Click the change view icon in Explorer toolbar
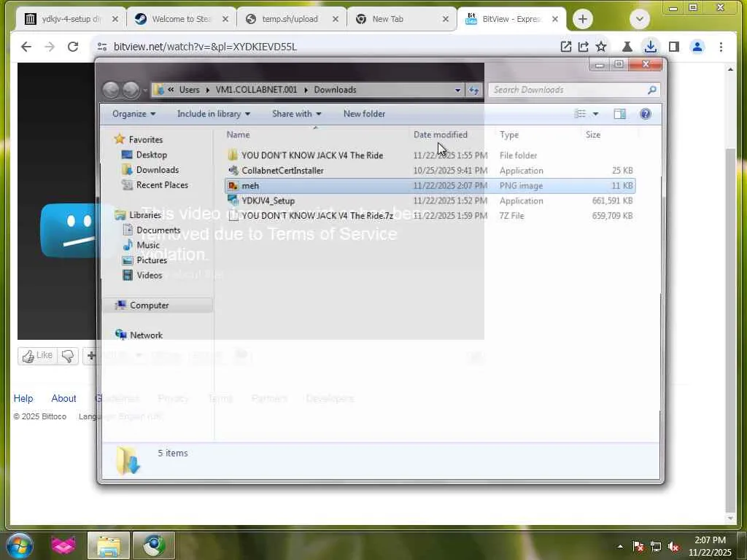 click(x=580, y=114)
